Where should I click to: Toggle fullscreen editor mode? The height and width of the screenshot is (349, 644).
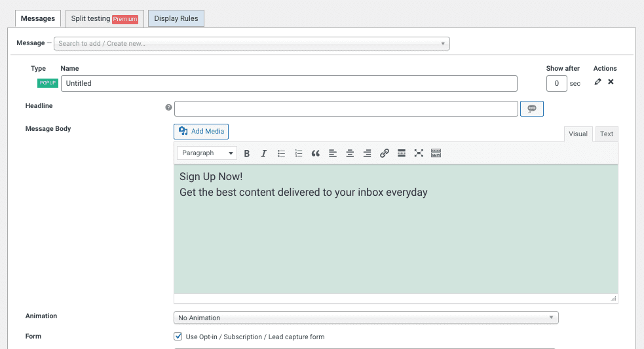(419, 153)
